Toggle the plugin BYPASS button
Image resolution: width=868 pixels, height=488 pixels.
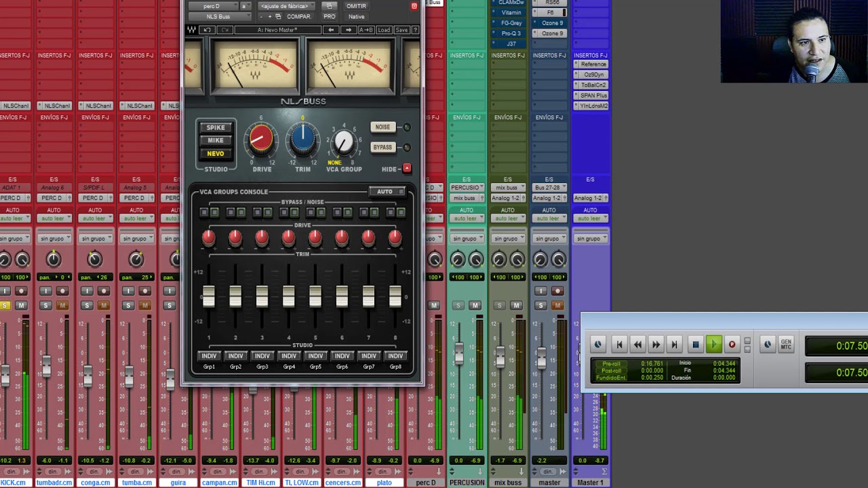click(382, 147)
